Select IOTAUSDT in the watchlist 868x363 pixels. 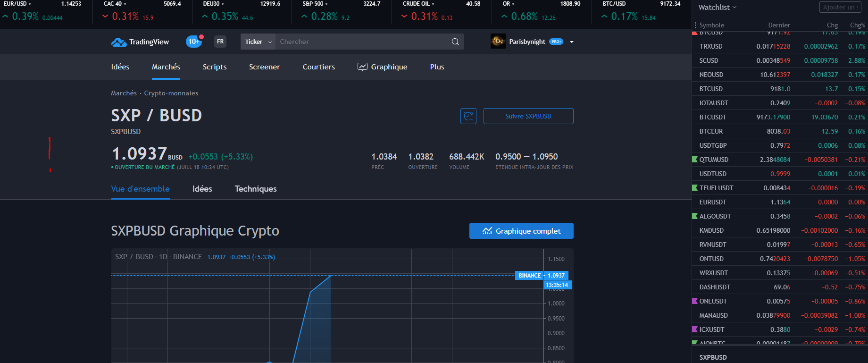780,103
